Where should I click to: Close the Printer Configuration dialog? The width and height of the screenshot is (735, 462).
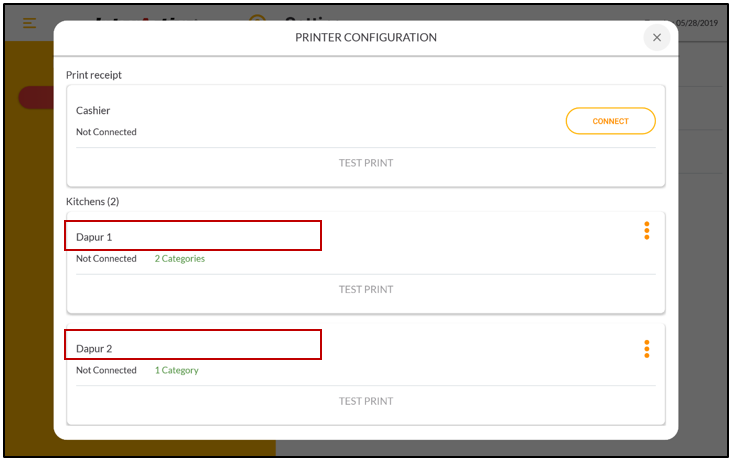tap(656, 38)
